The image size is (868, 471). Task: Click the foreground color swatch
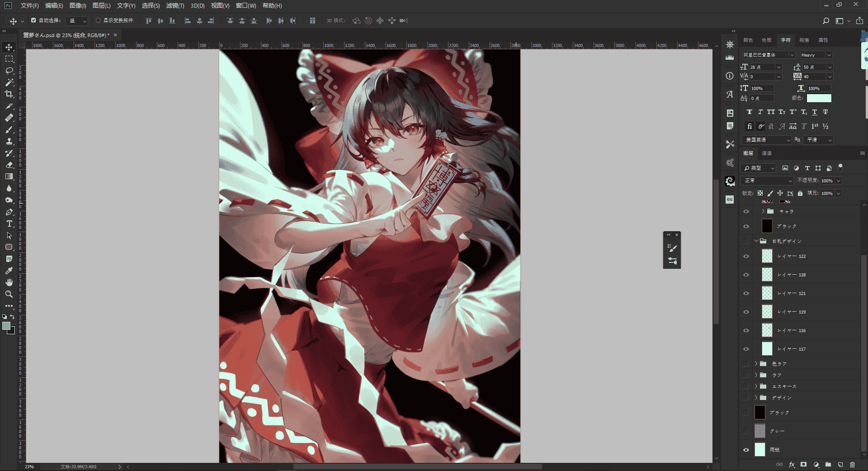pos(6,326)
